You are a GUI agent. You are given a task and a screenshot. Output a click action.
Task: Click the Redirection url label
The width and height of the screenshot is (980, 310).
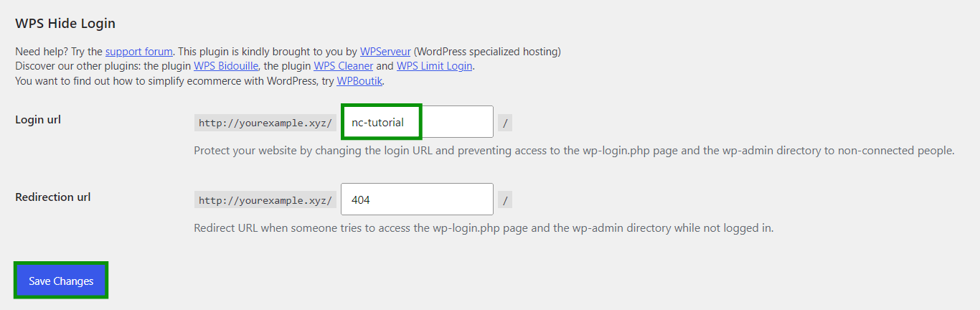pos(53,197)
